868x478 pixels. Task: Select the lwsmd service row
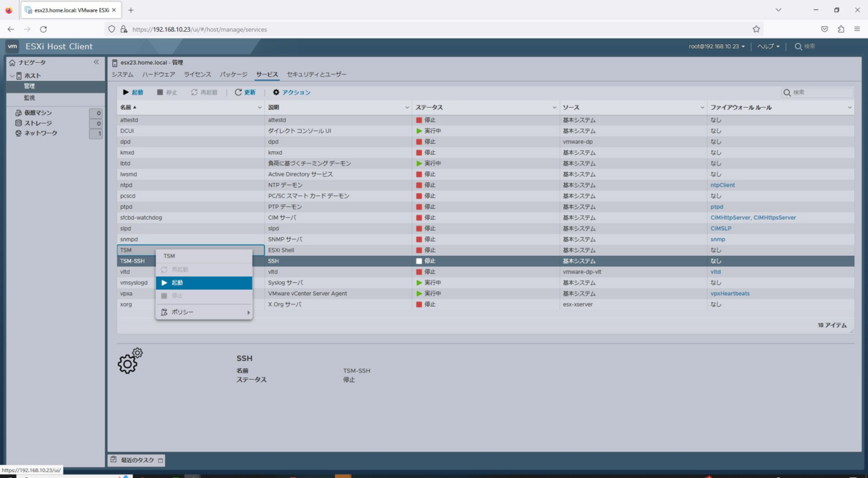pyautogui.click(x=485, y=174)
